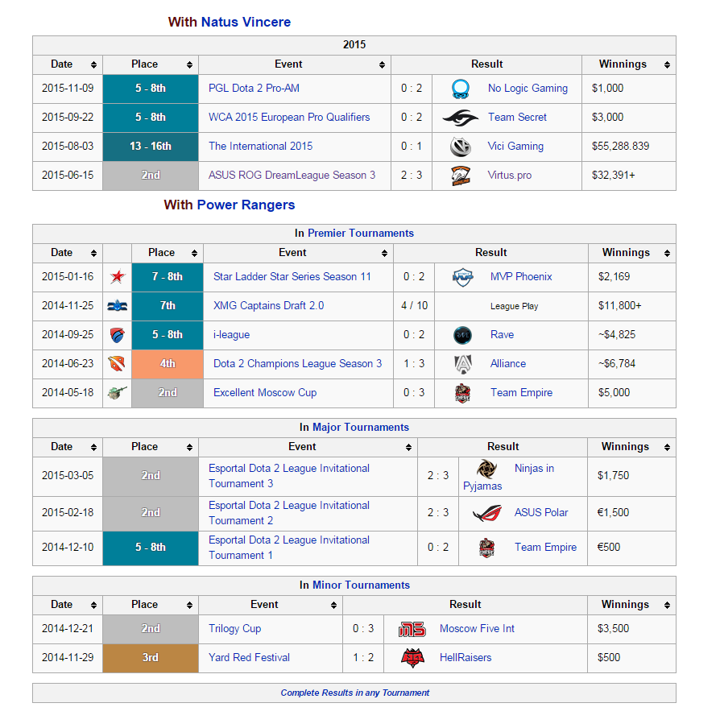Click Team Empire logo in Invitational Tournament 1 row
The image size is (720, 728).
tap(487, 548)
